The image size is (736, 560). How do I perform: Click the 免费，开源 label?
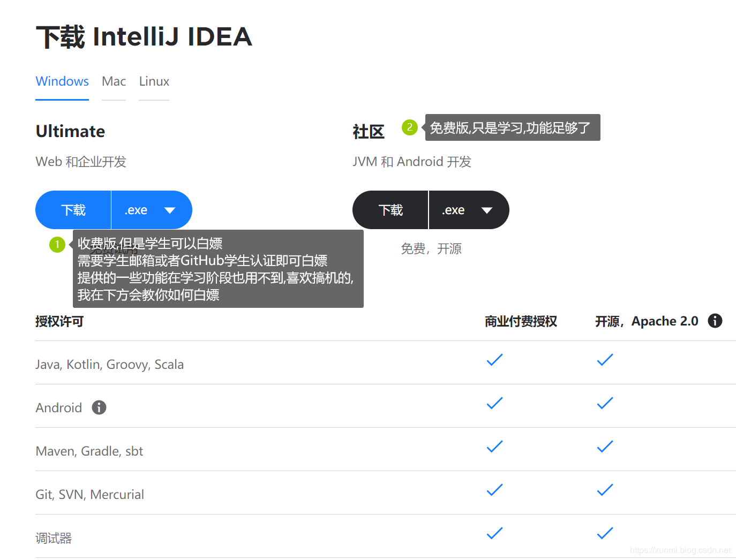(431, 248)
